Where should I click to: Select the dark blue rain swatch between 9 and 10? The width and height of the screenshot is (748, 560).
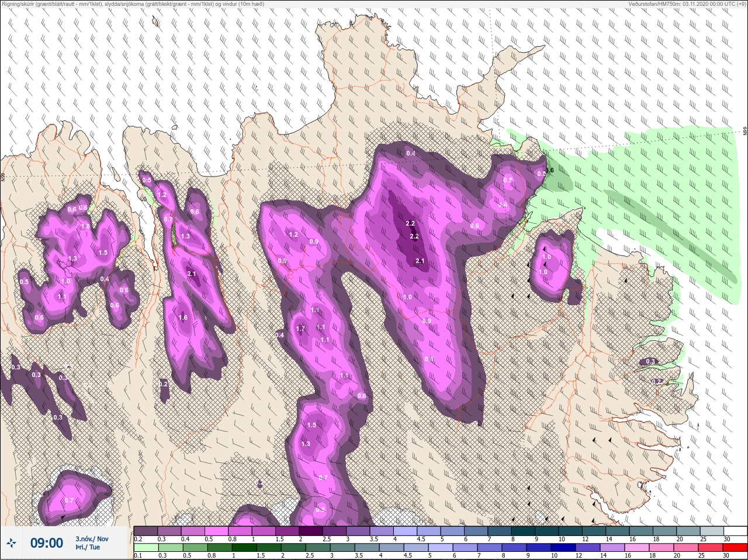[539, 548]
